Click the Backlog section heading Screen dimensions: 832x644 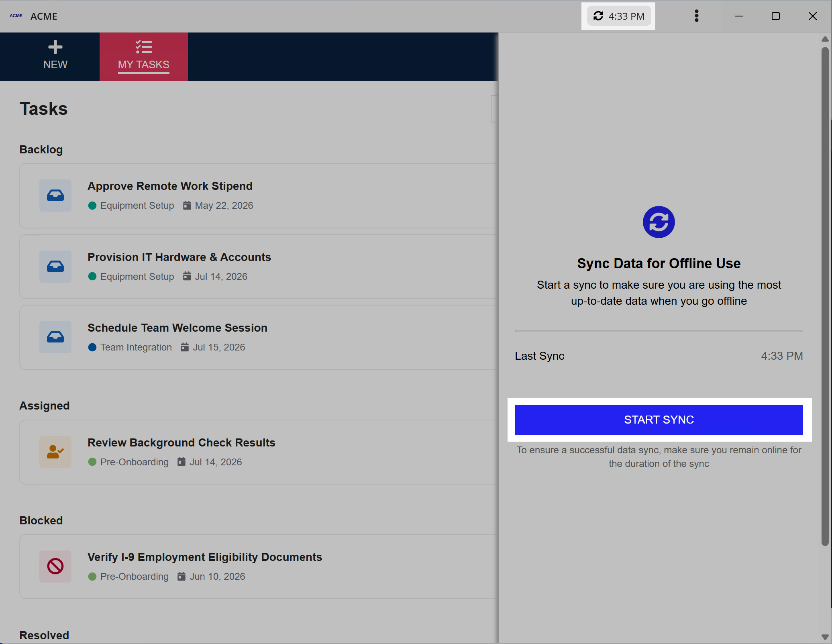click(41, 150)
